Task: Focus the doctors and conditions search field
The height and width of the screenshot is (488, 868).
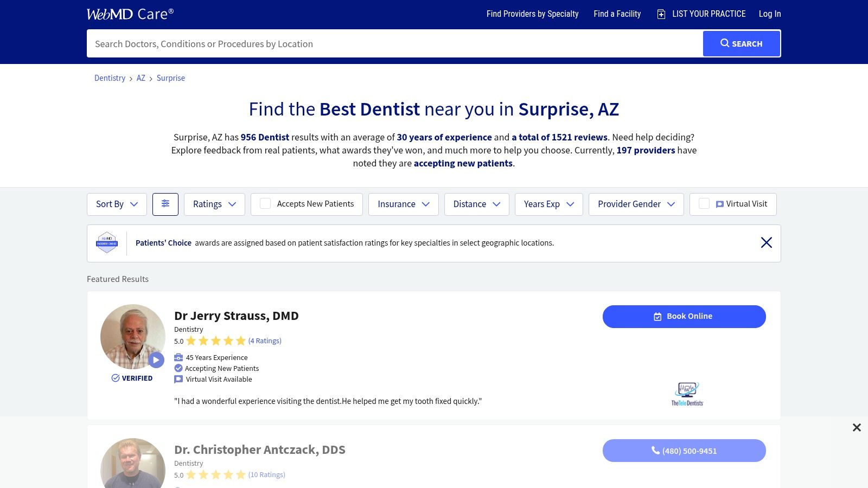Action: [394, 44]
